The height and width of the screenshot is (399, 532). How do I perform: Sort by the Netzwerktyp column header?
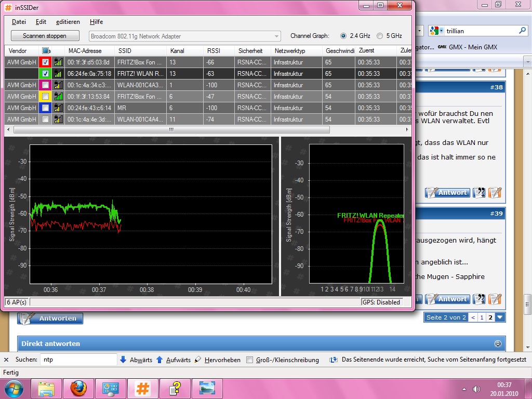(x=297, y=51)
